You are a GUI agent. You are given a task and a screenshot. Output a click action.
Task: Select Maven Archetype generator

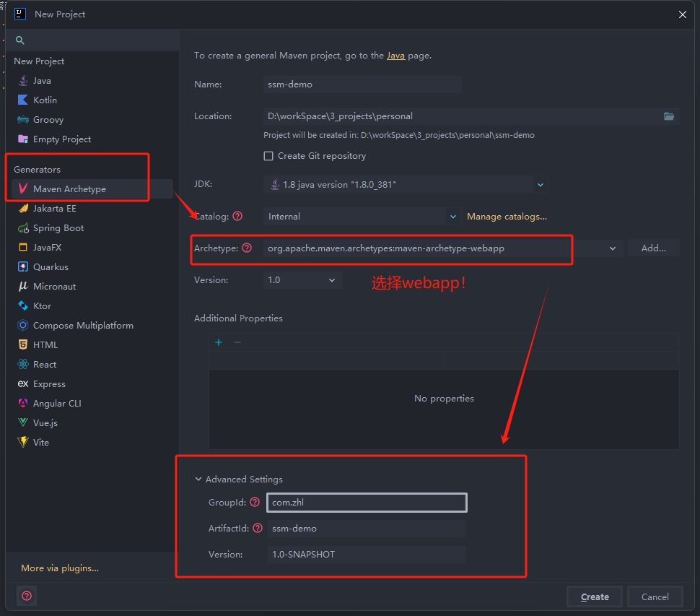pos(69,189)
